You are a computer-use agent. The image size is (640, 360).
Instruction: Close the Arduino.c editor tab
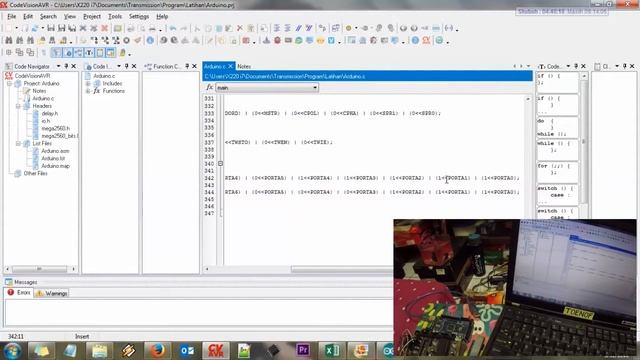tap(230, 66)
